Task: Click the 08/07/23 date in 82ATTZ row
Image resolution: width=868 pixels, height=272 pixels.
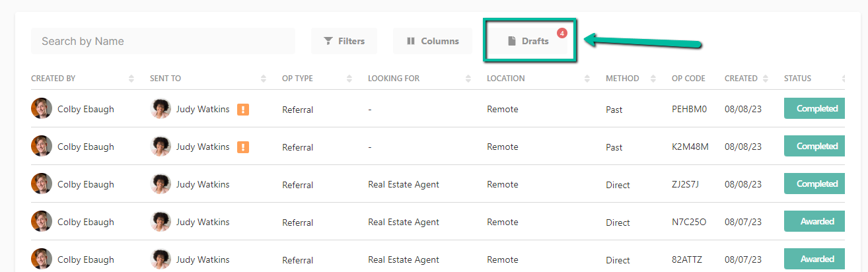Action: [743, 259]
